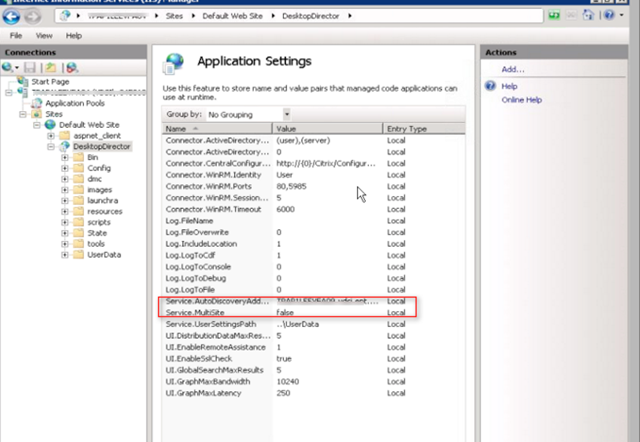The height and width of the screenshot is (442, 640).
Task: Select Default Web Site in the tree
Action: point(89,125)
